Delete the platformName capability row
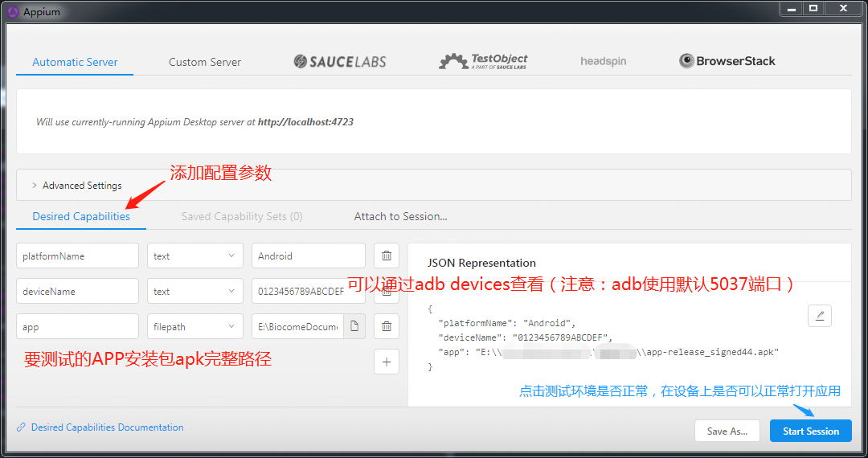Screen dimensions: 868x458 pyautogui.click(x=387, y=256)
